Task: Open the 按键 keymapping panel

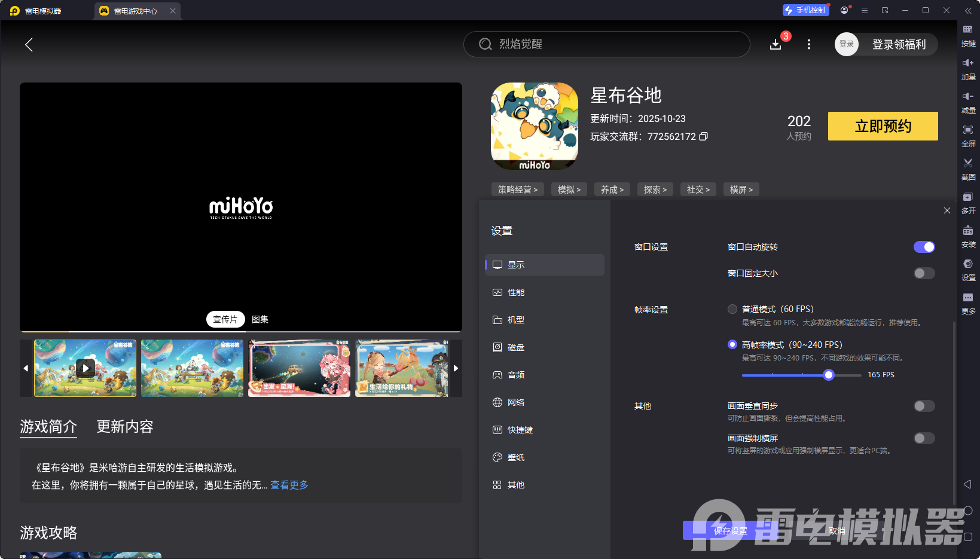Action: click(x=969, y=35)
